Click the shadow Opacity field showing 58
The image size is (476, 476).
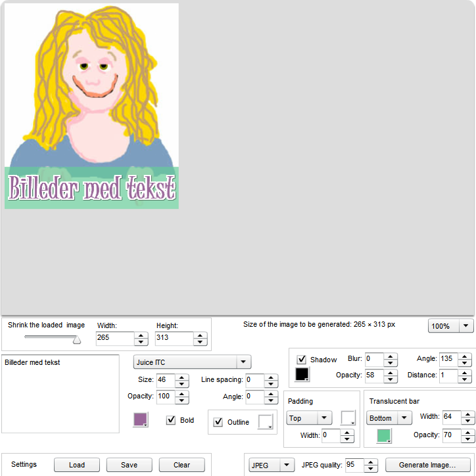(374, 375)
